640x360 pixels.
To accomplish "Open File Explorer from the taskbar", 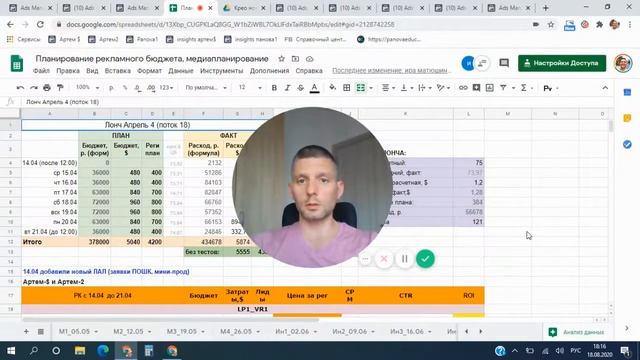I will click(x=80, y=351).
